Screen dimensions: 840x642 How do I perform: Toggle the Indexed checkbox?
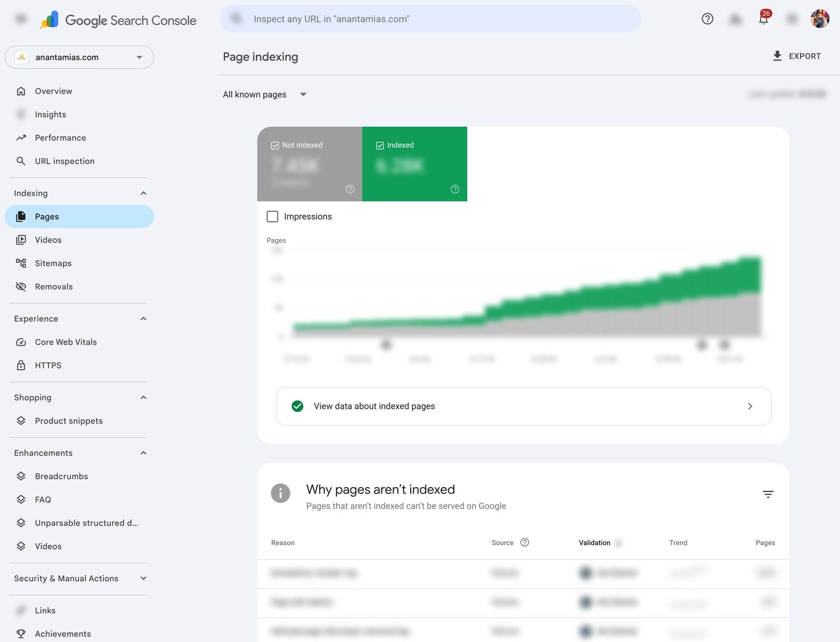click(x=380, y=146)
